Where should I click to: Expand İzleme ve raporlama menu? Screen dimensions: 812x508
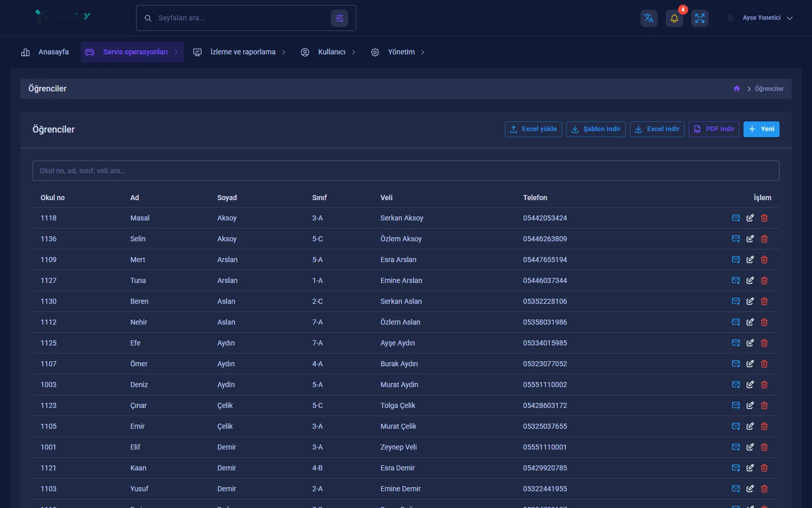pos(239,52)
